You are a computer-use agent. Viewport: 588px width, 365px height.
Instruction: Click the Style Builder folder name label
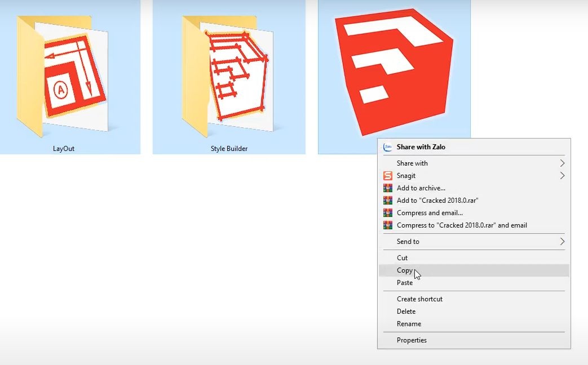[229, 149]
